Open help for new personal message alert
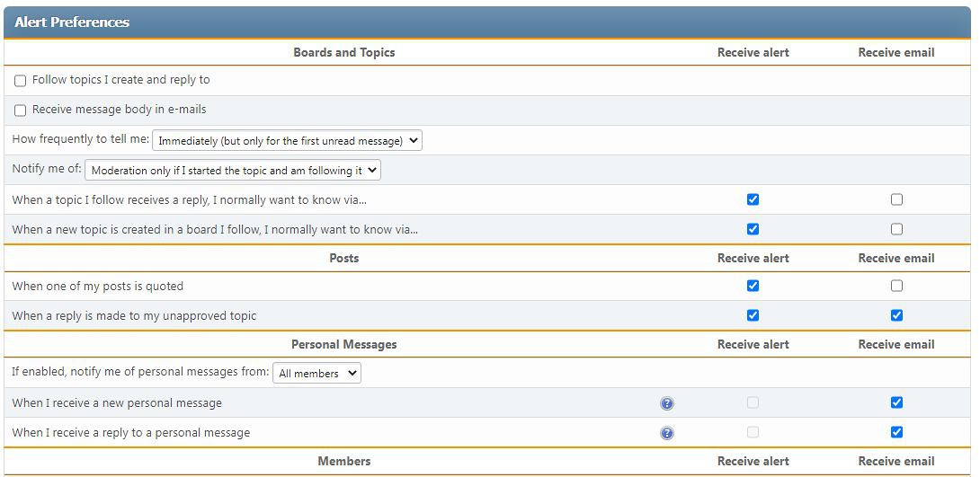 pyautogui.click(x=666, y=403)
